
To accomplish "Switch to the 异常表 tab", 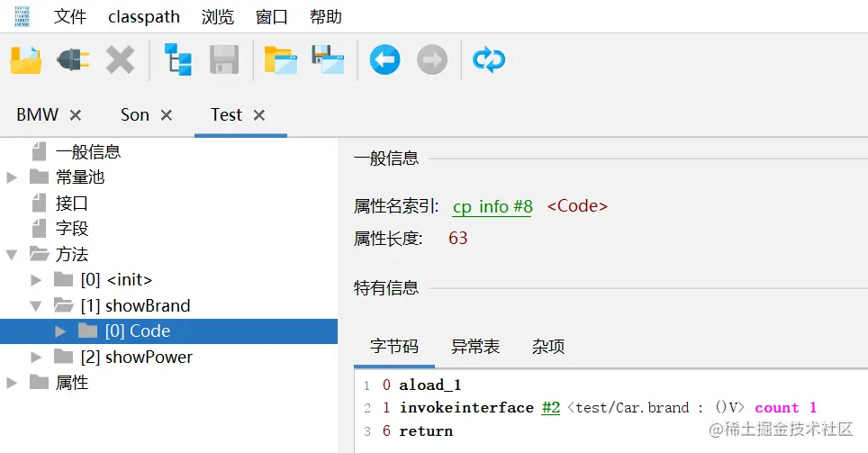I will point(475,347).
